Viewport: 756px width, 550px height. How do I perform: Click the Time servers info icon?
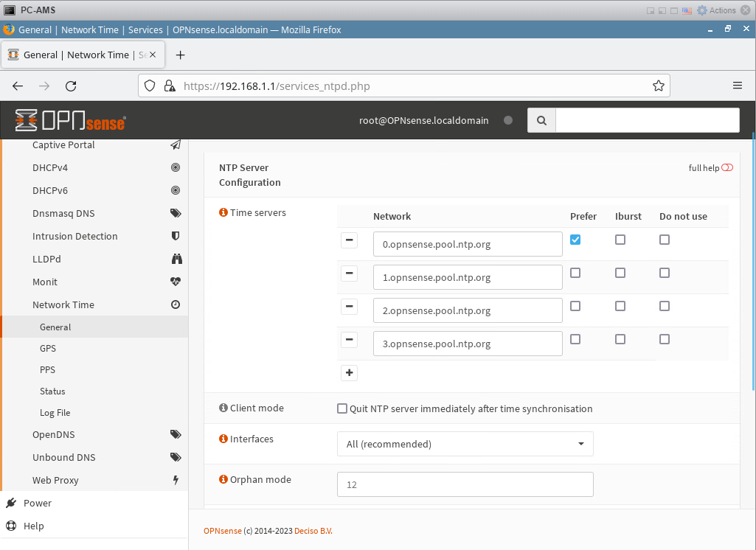[x=223, y=212]
